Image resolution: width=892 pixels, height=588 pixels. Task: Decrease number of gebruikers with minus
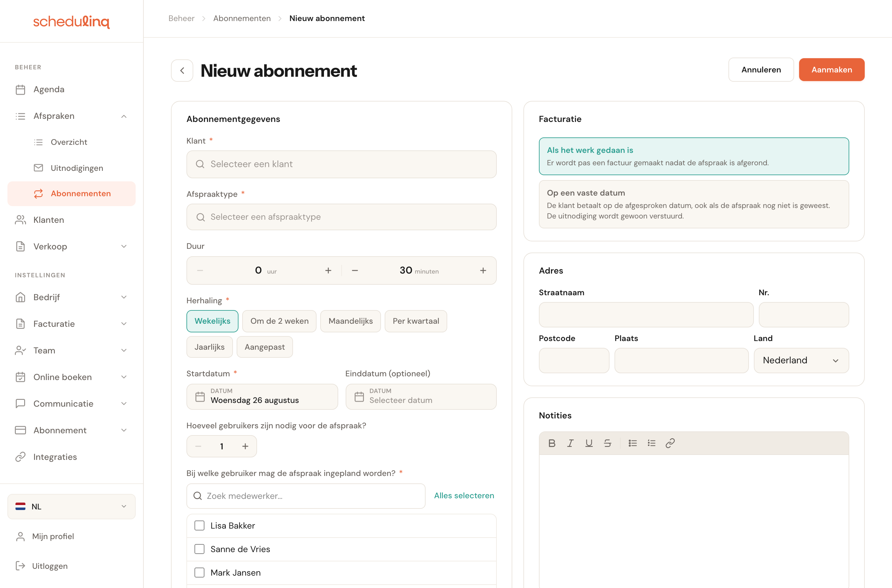[x=199, y=446]
